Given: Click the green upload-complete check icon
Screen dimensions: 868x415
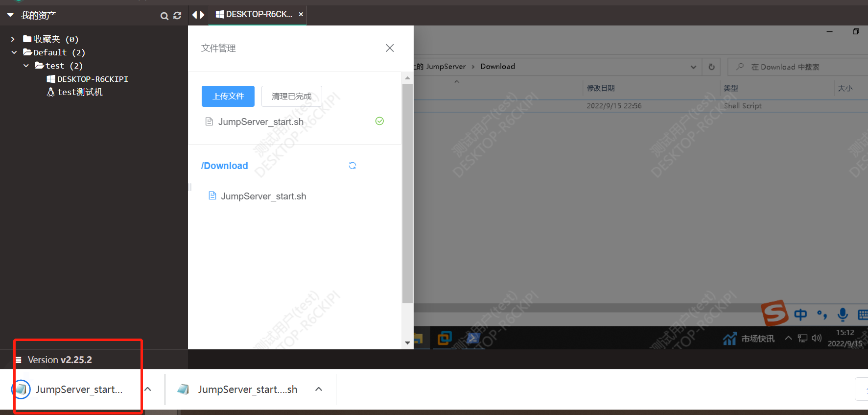Looking at the screenshot, I should pyautogui.click(x=379, y=121).
